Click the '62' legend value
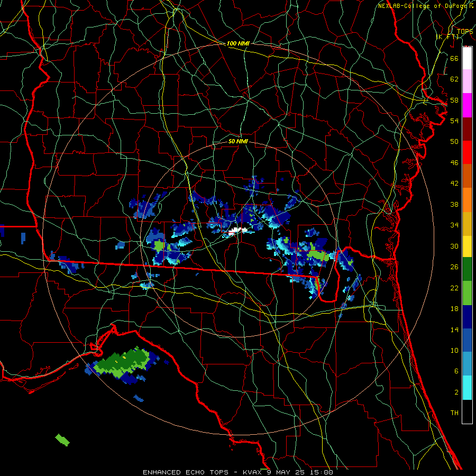Image resolution: width=476 pixels, height=476 pixels. (x=454, y=79)
